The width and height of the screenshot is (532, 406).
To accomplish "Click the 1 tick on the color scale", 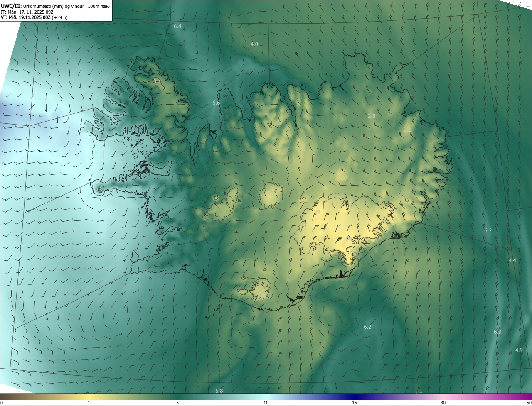I will point(89,403).
